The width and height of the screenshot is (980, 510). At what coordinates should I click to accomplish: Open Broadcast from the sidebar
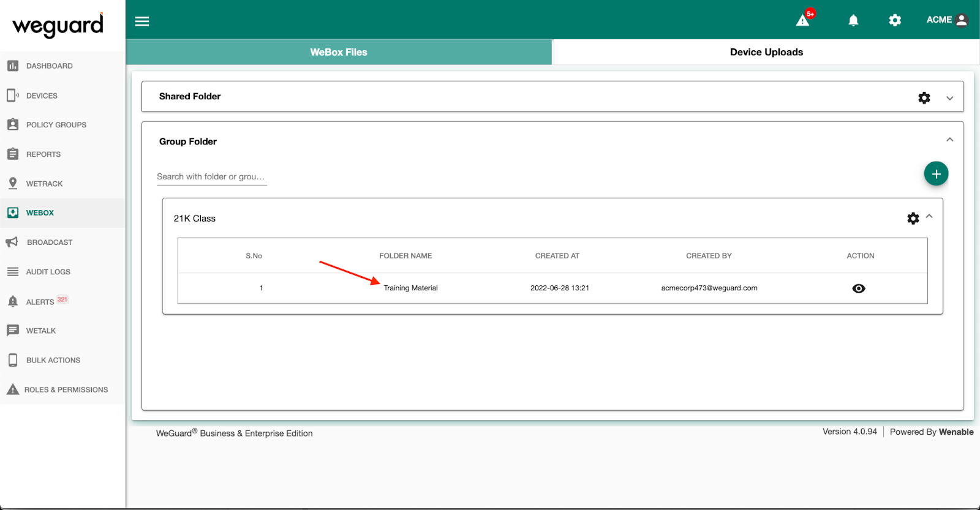(50, 242)
